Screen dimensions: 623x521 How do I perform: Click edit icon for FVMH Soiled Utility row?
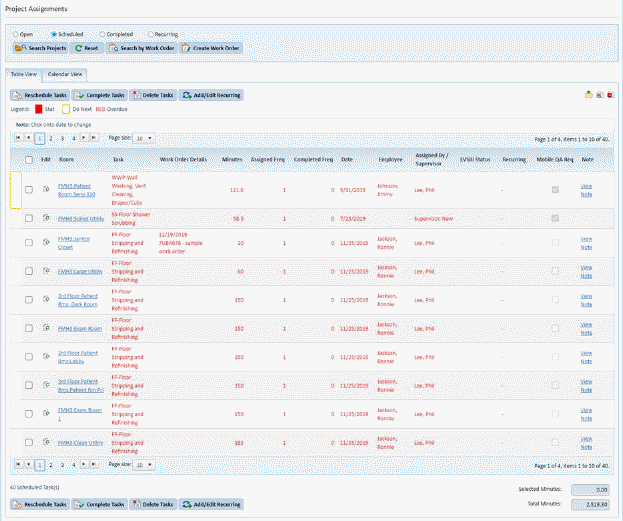tap(46, 217)
